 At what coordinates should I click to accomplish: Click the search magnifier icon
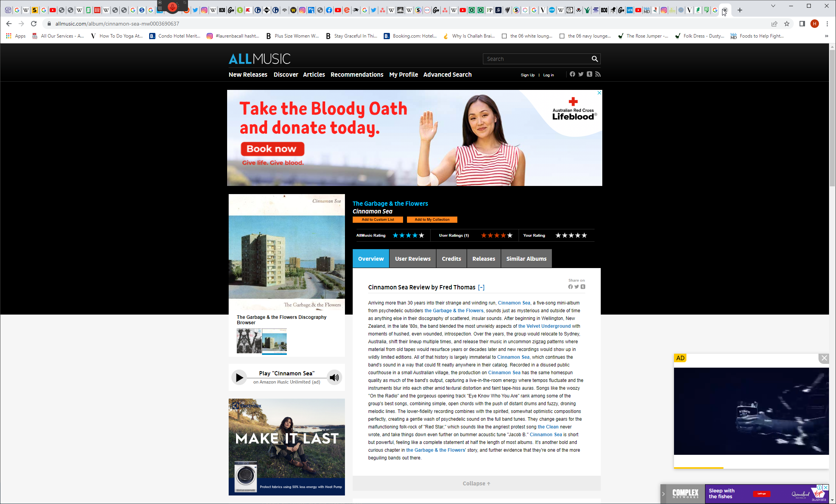pyautogui.click(x=595, y=59)
